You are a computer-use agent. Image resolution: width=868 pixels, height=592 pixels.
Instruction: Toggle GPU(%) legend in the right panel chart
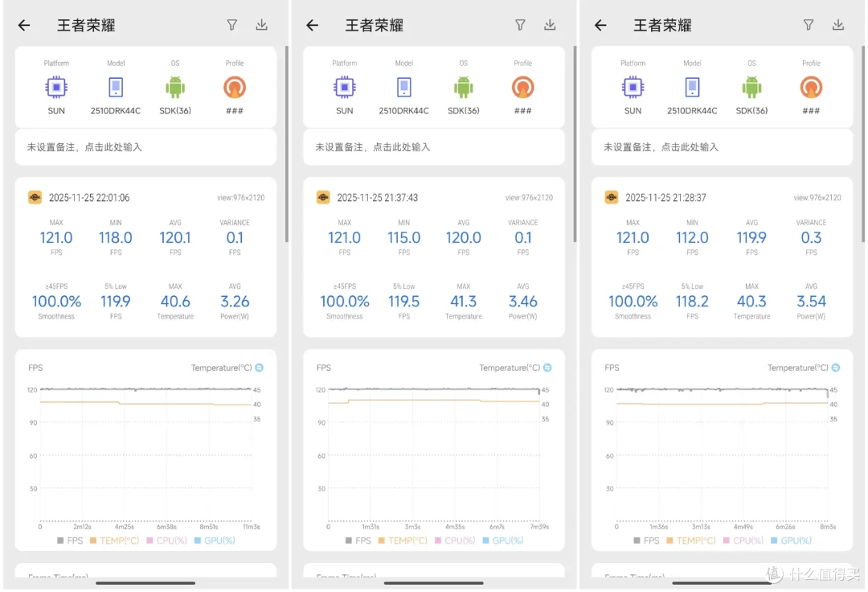(792, 541)
